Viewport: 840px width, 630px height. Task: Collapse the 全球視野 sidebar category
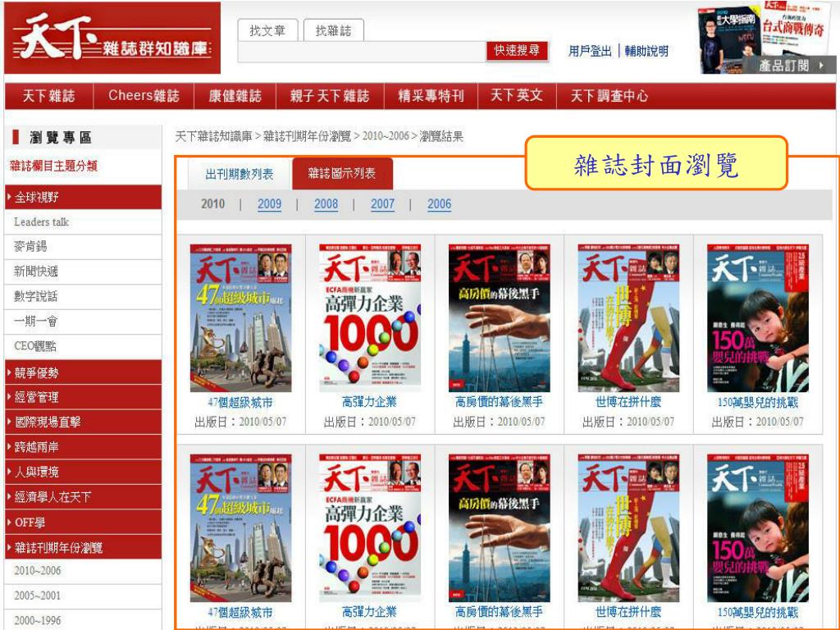coord(83,197)
